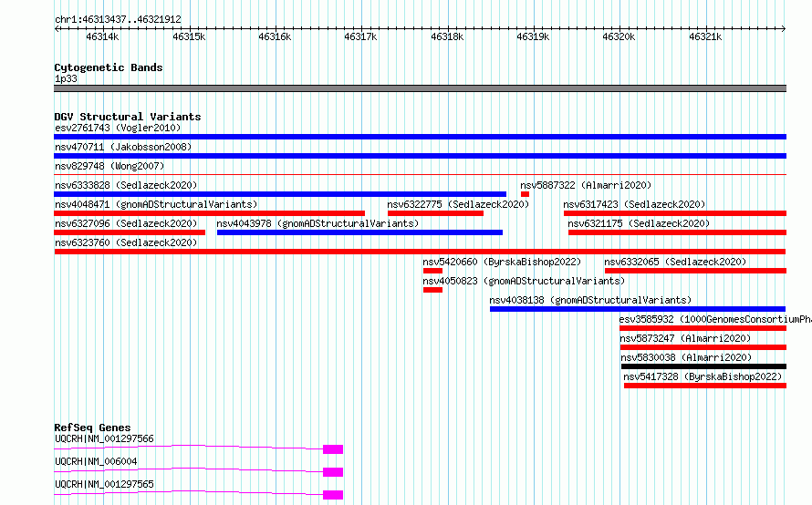Select the nsv470711 (Jakobsson2008) variant bar
The image size is (812, 505).
420,156
